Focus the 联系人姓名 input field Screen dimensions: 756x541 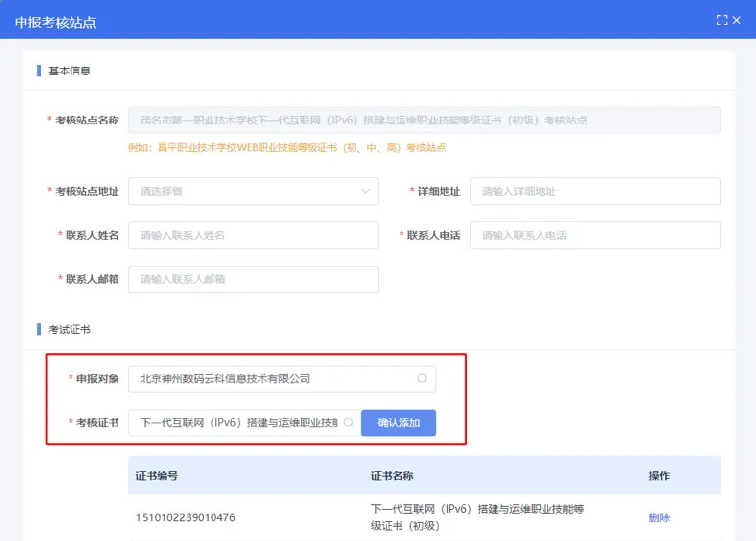[253, 235]
